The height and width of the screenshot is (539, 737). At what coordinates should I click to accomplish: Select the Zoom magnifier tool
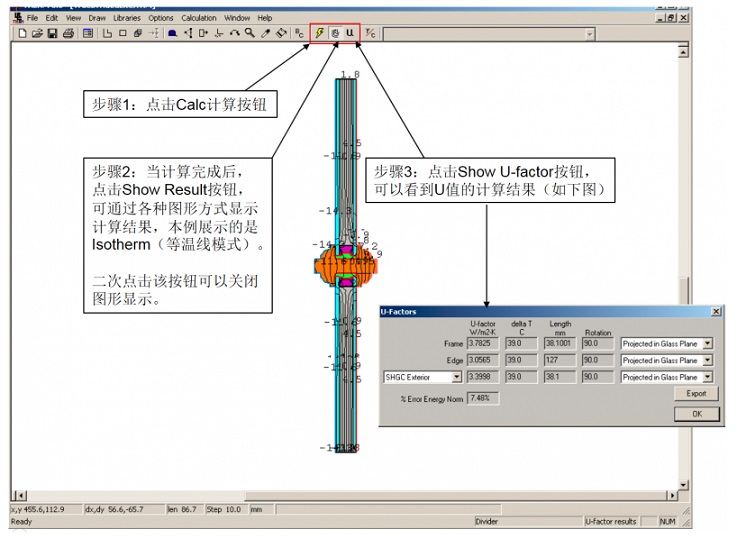tap(249, 33)
